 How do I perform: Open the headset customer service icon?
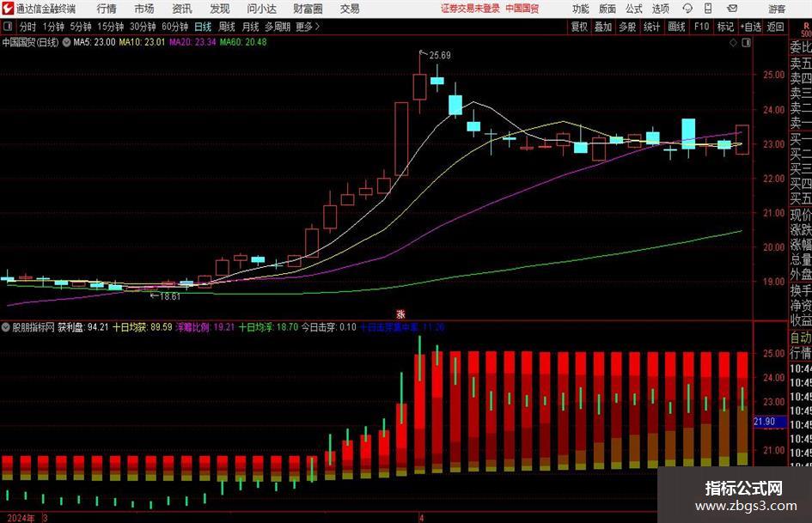(687, 9)
